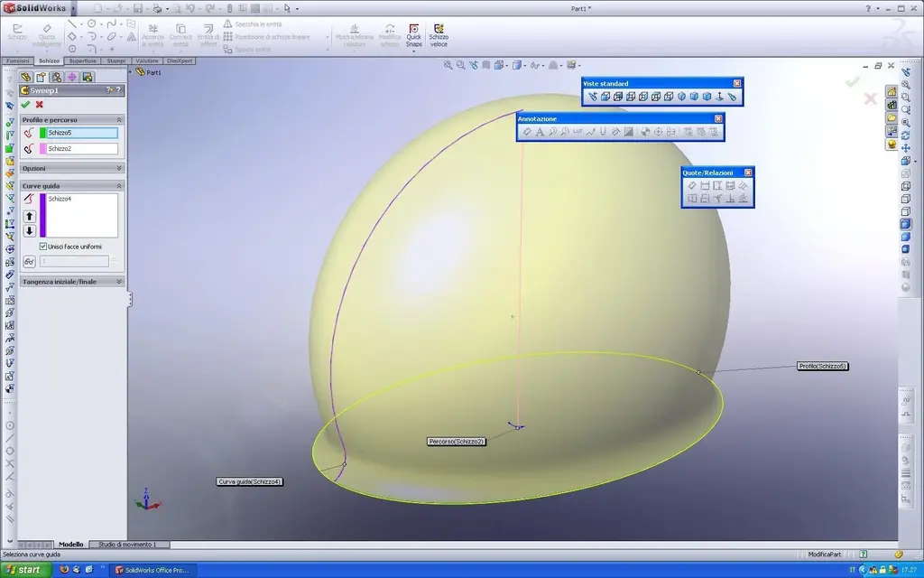924x578 pixels.
Task: Open the PropertyManager tab icon
Action: coord(42,78)
